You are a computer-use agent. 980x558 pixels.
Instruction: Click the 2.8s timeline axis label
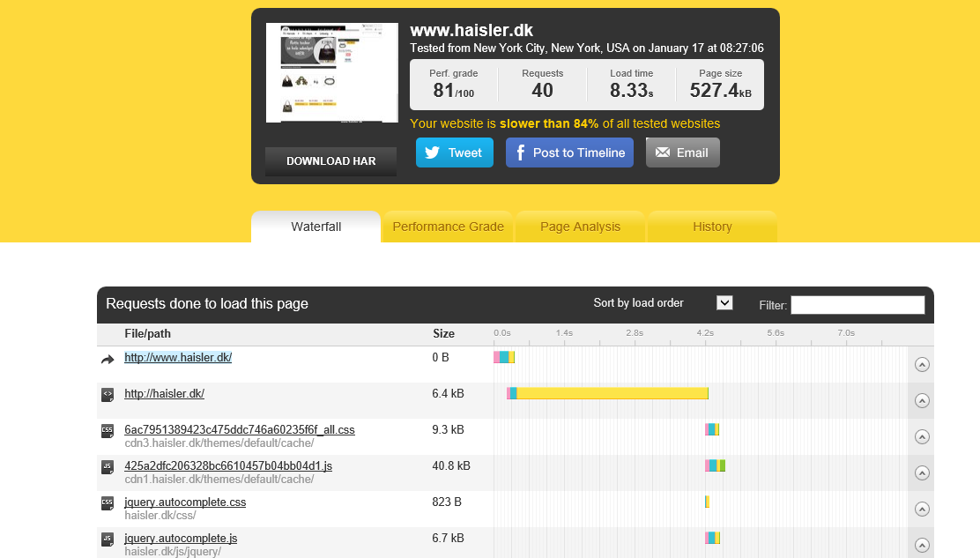click(x=635, y=333)
